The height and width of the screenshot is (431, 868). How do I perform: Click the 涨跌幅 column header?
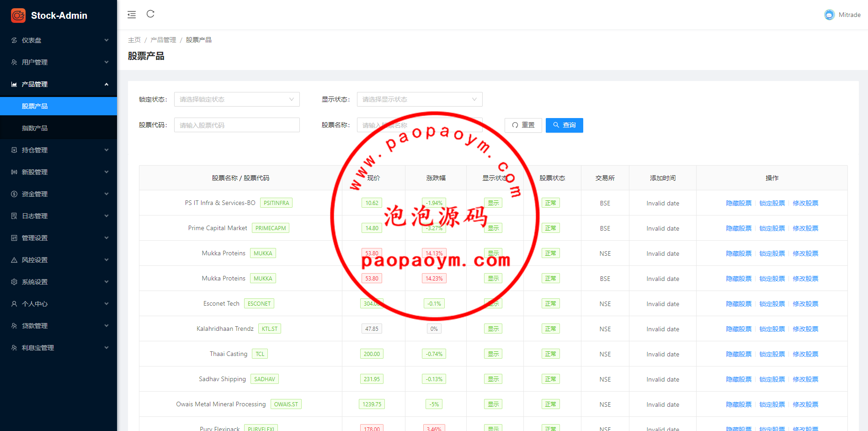pos(436,178)
